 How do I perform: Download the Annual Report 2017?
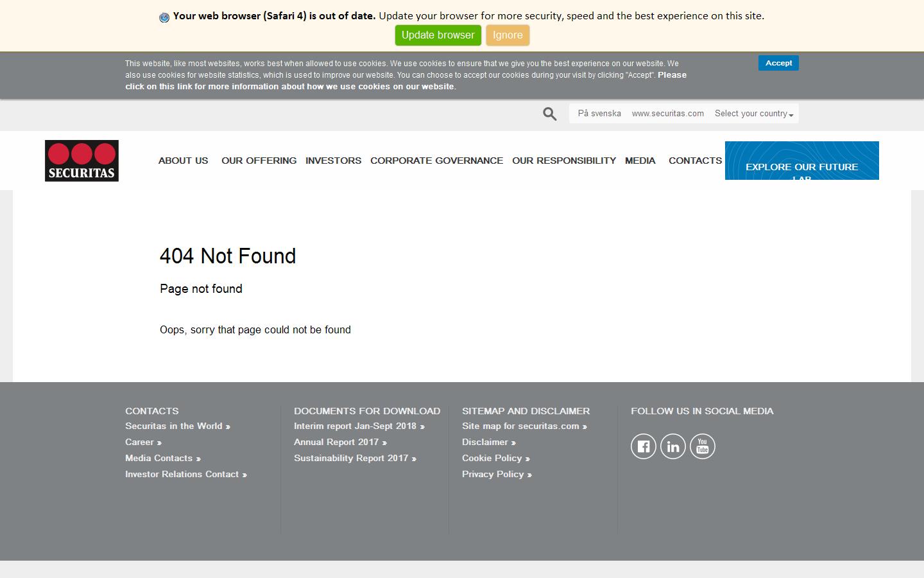click(x=340, y=442)
